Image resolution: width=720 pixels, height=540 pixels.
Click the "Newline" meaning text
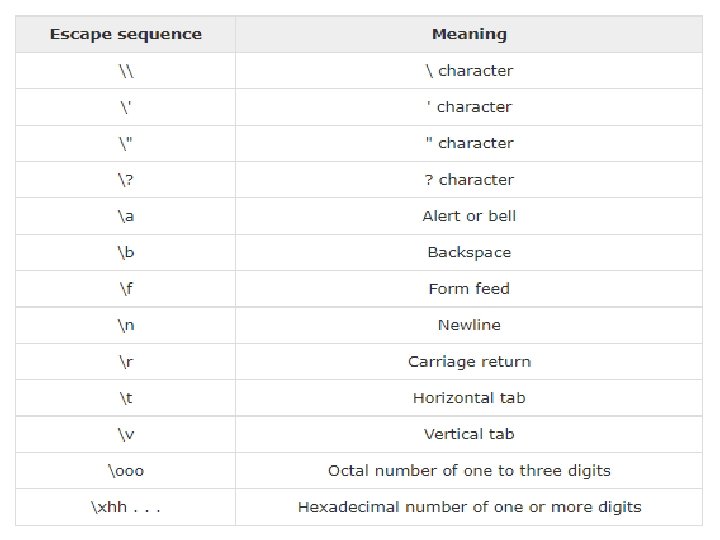pyautogui.click(x=469, y=325)
